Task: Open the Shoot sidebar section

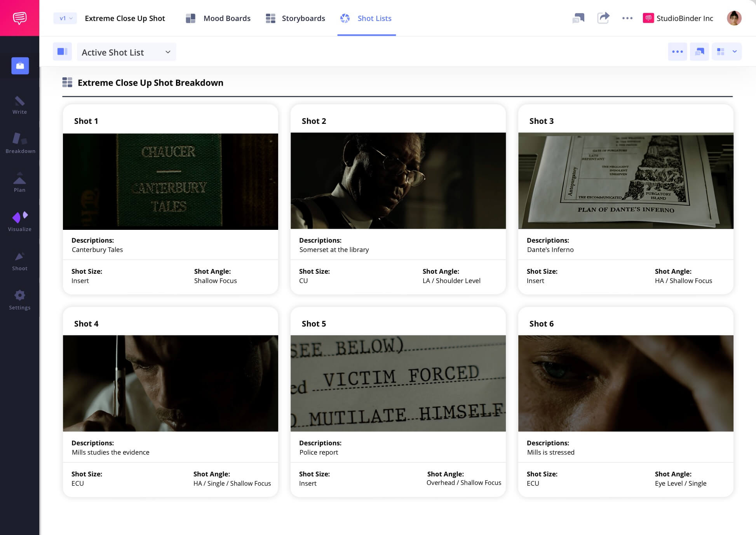Action: pyautogui.click(x=19, y=261)
